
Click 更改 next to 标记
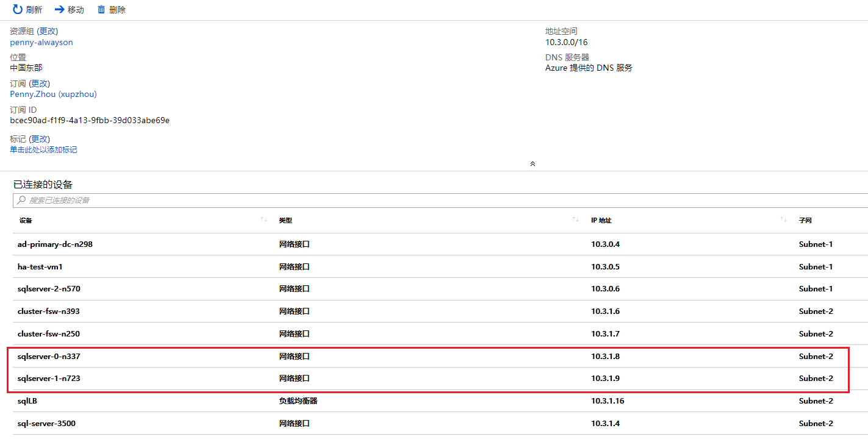point(40,139)
